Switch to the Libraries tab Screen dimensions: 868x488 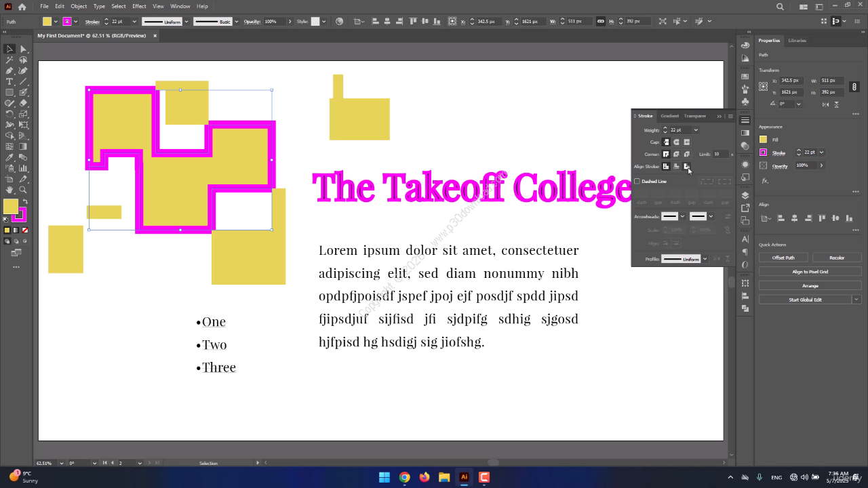(x=797, y=41)
